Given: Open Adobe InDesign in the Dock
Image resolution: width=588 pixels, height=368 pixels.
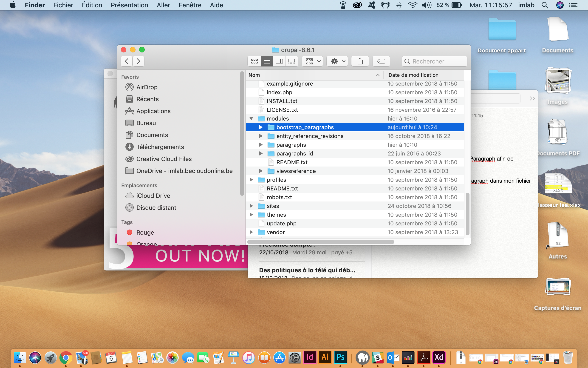Looking at the screenshot, I should click(310, 357).
